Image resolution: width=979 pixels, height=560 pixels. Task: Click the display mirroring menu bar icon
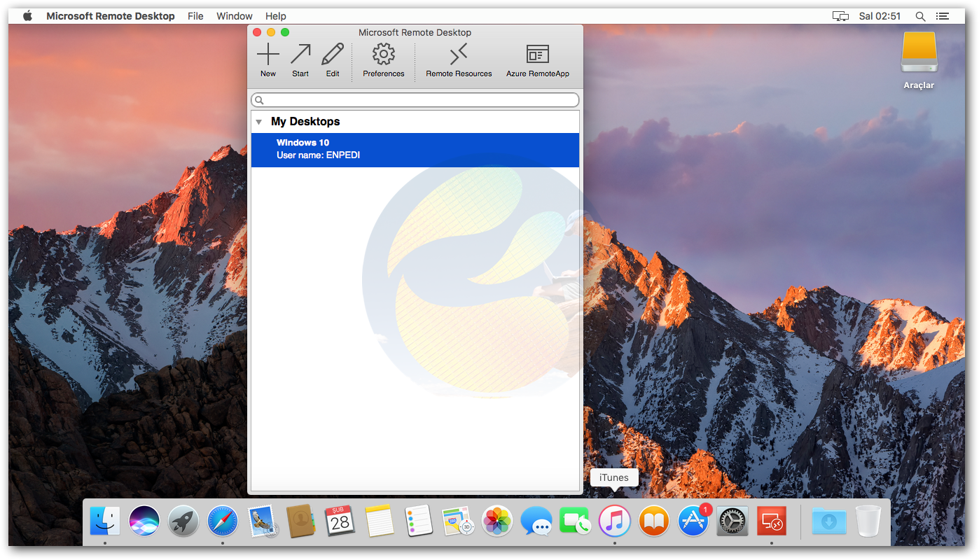tap(840, 16)
